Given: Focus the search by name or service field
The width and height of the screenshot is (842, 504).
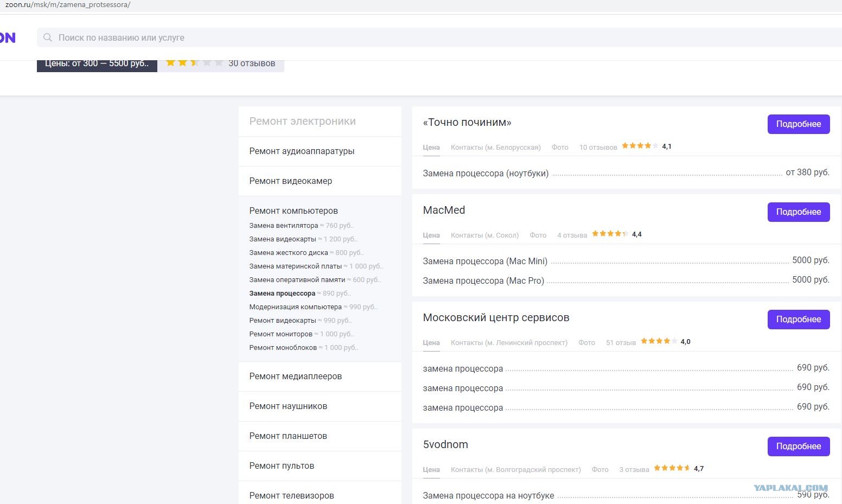Looking at the screenshot, I should pyautogui.click(x=439, y=37).
